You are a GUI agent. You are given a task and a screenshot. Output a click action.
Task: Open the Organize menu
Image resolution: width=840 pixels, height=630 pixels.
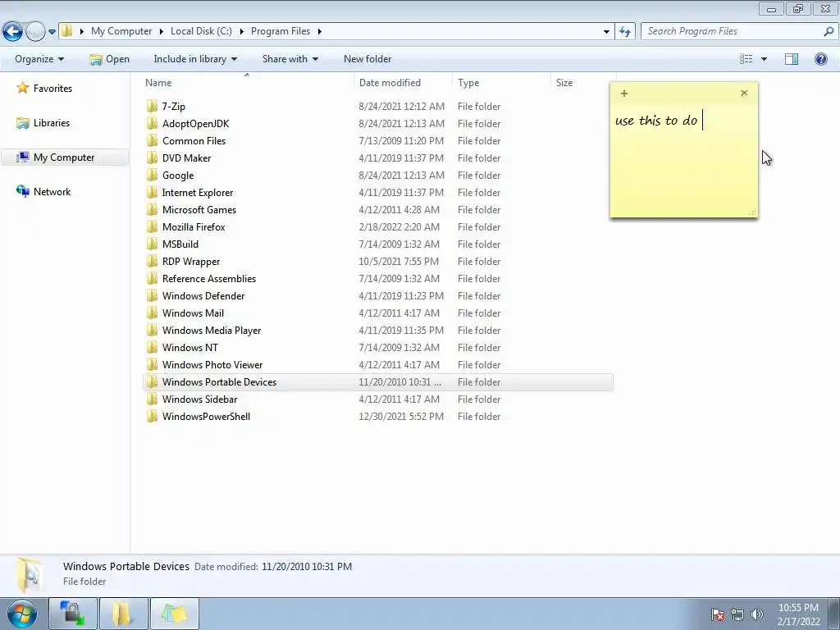pyautogui.click(x=39, y=59)
